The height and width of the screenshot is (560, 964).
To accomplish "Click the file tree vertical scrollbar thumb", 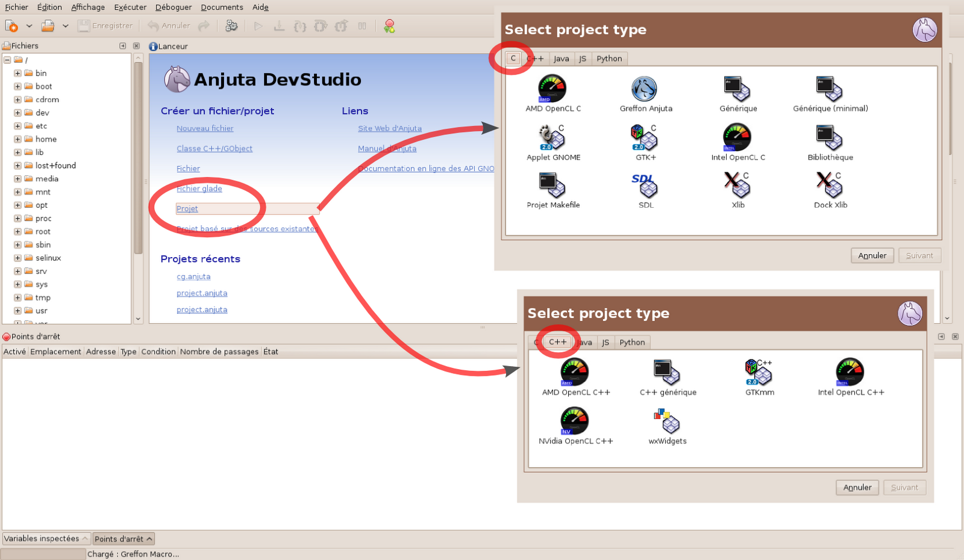I will click(138, 158).
